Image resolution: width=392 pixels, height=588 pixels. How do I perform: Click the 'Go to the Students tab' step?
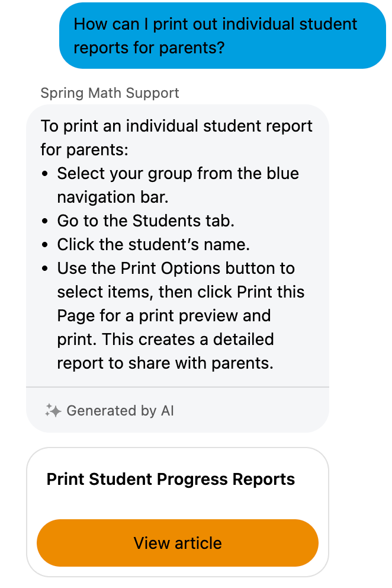146,221
